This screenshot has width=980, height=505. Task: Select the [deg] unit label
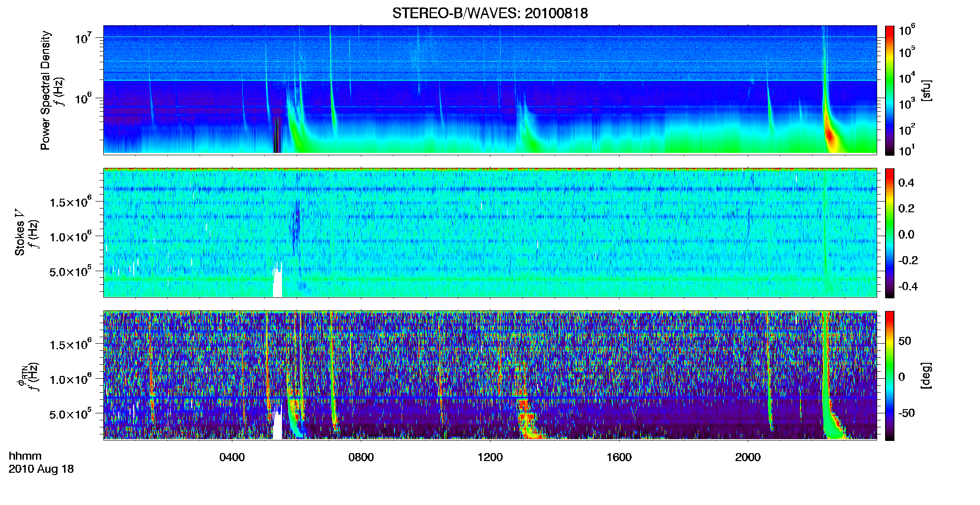click(x=926, y=375)
